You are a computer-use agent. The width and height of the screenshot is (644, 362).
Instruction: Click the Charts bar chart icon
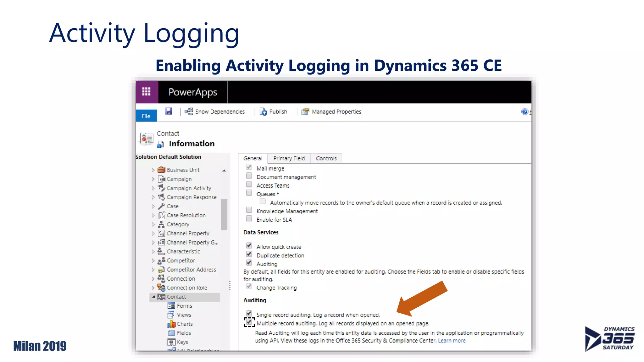click(171, 324)
